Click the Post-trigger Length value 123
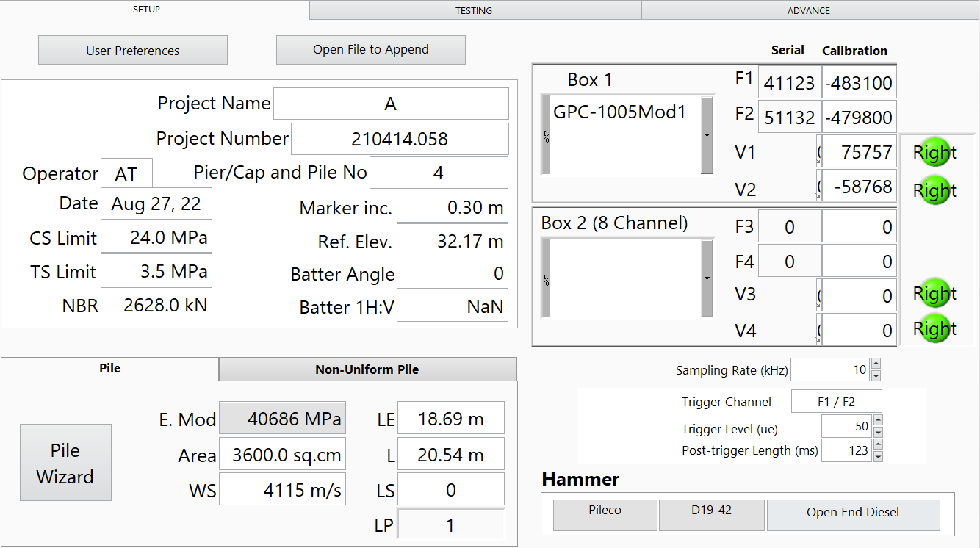 tap(846, 450)
